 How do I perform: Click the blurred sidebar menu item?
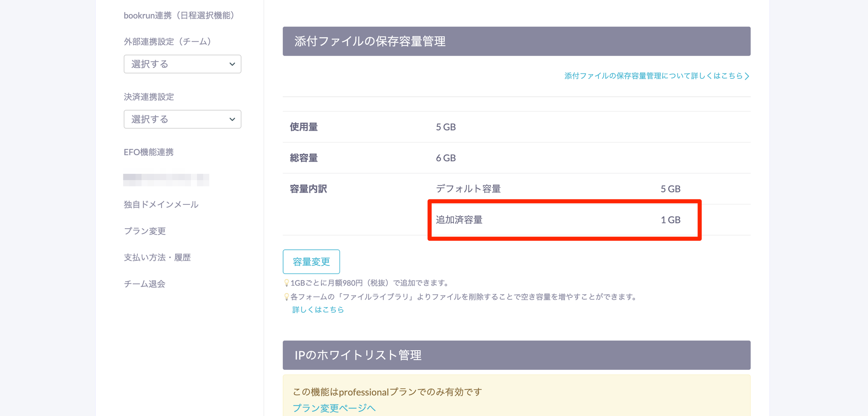point(166,179)
